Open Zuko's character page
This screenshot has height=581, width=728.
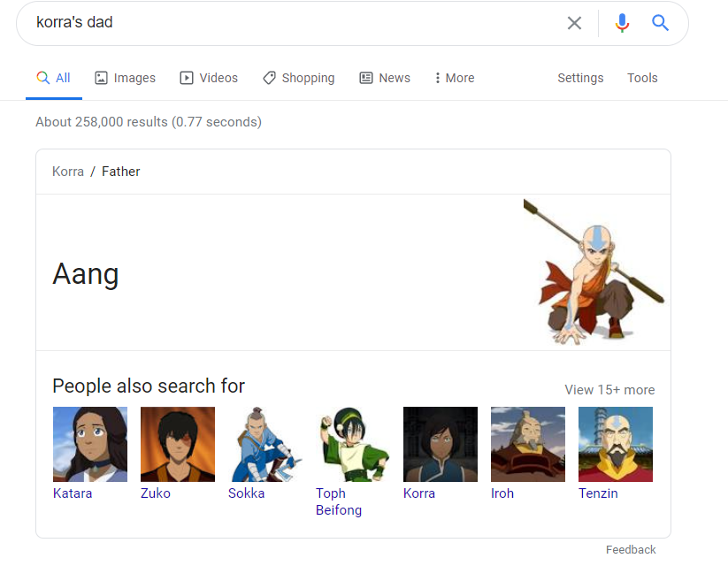(x=177, y=444)
